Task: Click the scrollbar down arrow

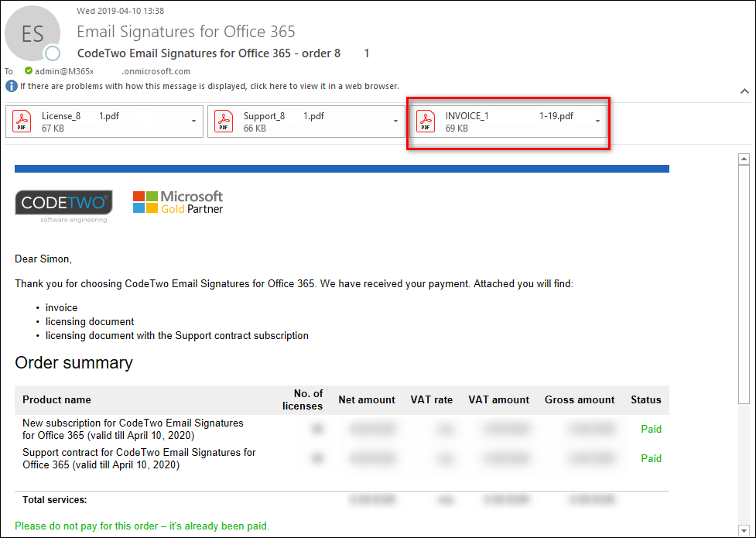Action: click(744, 529)
